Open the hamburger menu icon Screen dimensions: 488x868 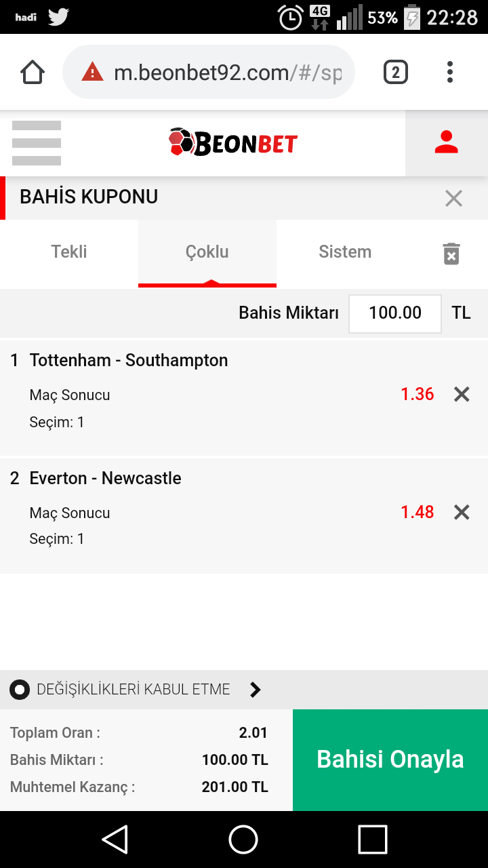point(37,143)
